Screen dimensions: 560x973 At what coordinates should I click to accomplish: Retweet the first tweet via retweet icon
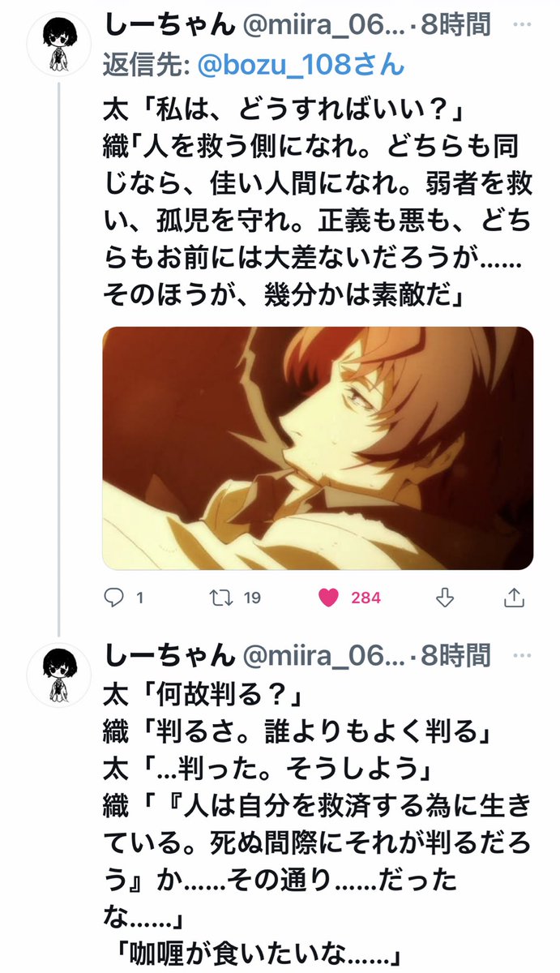pos(220,598)
